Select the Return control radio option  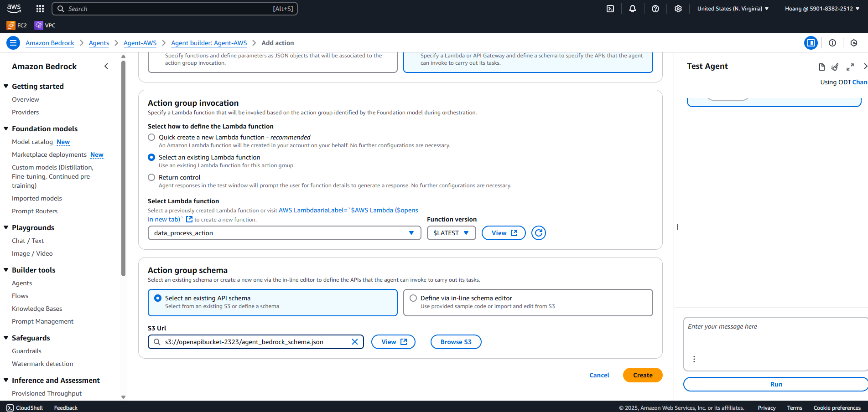click(x=151, y=177)
